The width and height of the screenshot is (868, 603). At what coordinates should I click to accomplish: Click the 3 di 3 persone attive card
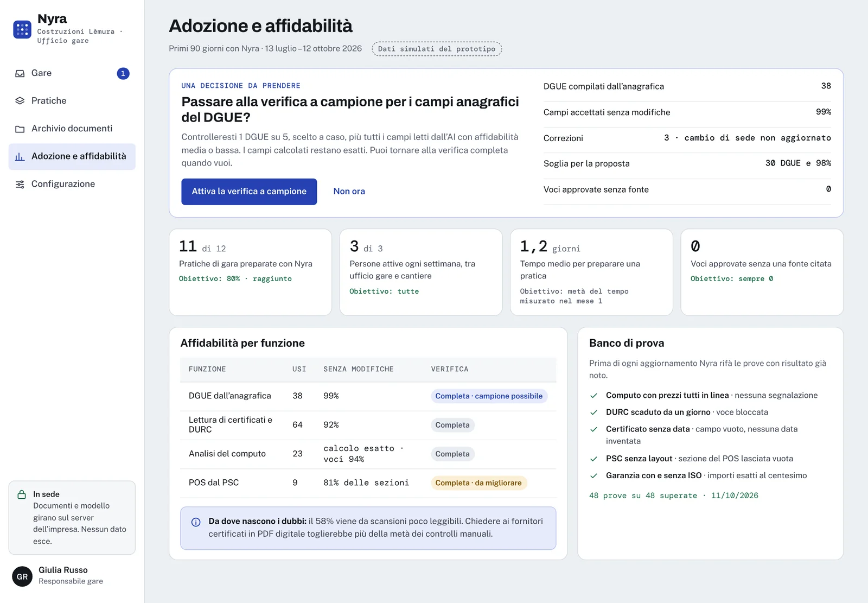421,272
